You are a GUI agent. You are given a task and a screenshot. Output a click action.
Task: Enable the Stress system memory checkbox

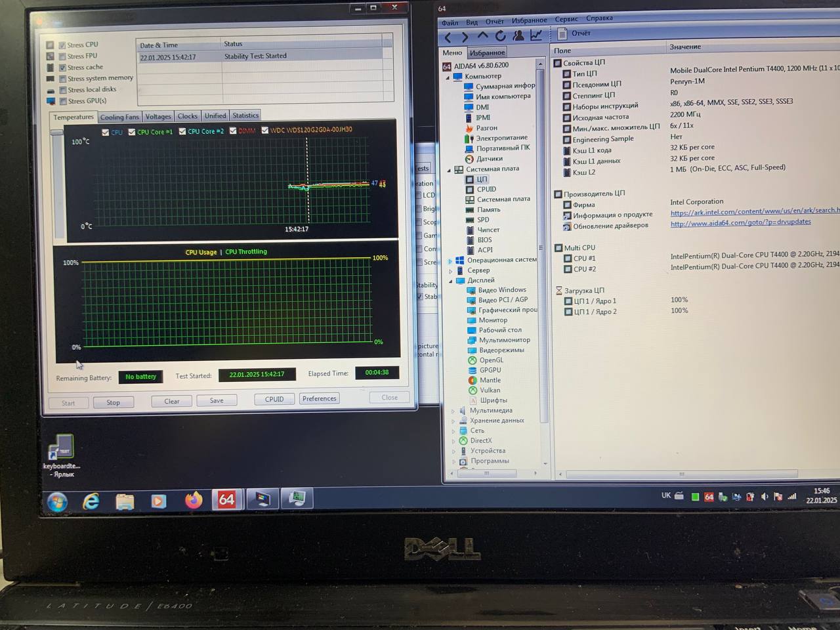coord(62,79)
